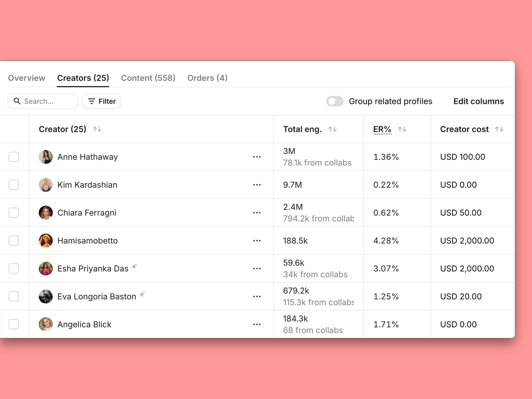The width and height of the screenshot is (532, 399).
Task: Click the 78.1k from collabs text
Action: (x=317, y=163)
